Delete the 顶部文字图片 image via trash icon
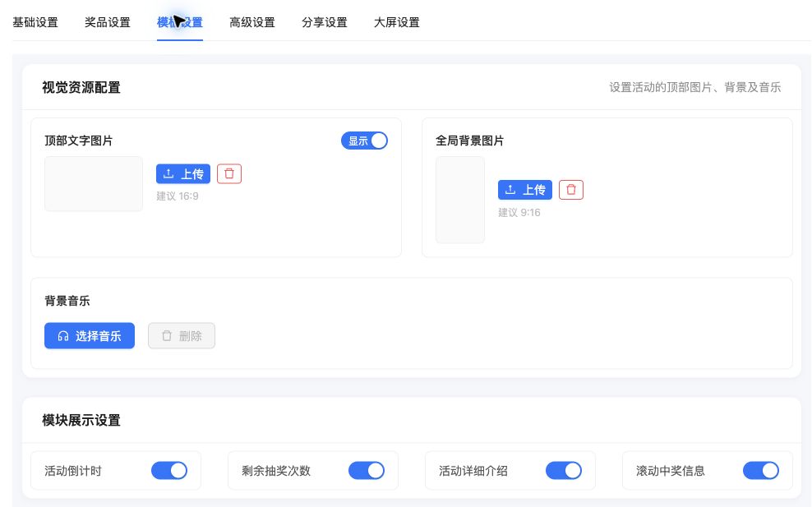This screenshot has width=812, height=507. coord(229,174)
